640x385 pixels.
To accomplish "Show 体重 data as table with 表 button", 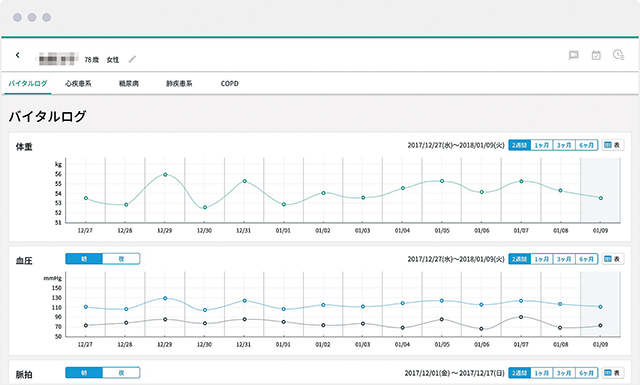I will point(613,145).
